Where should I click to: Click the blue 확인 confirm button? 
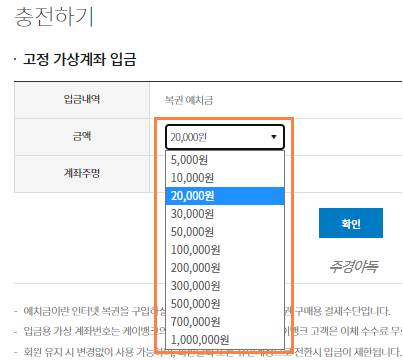tap(351, 223)
